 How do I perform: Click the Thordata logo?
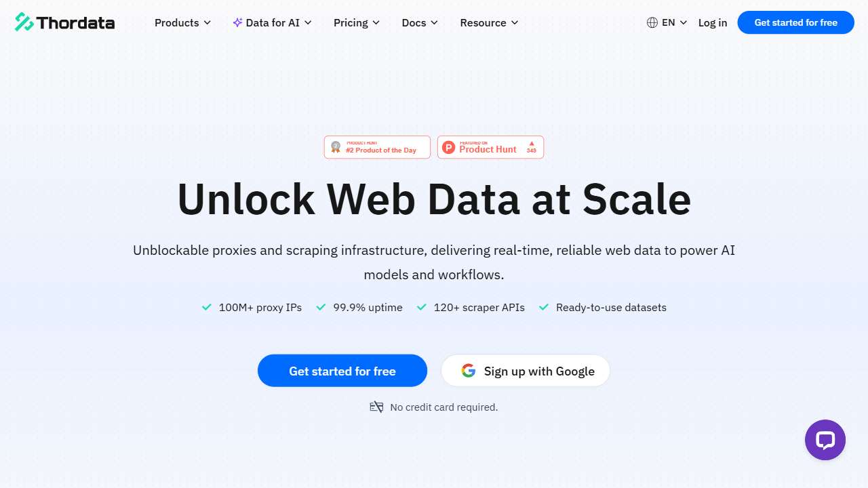[64, 22]
